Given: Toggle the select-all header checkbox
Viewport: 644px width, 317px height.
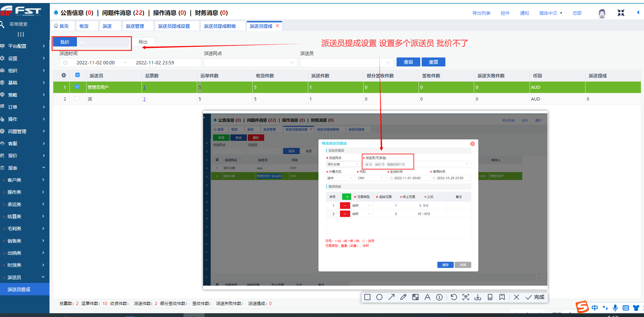Looking at the screenshot, I should [x=77, y=75].
